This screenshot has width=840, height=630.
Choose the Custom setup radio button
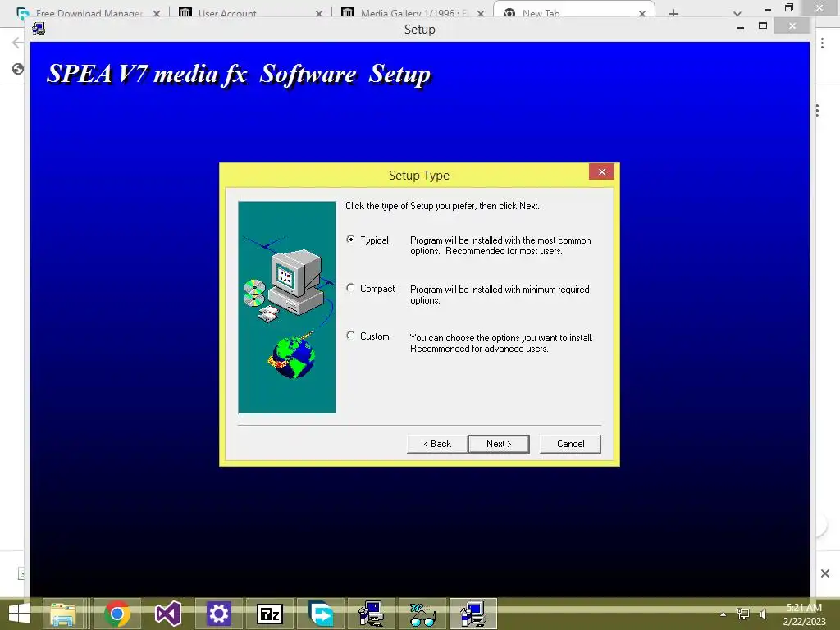pyautogui.click(x=350, y=336)
